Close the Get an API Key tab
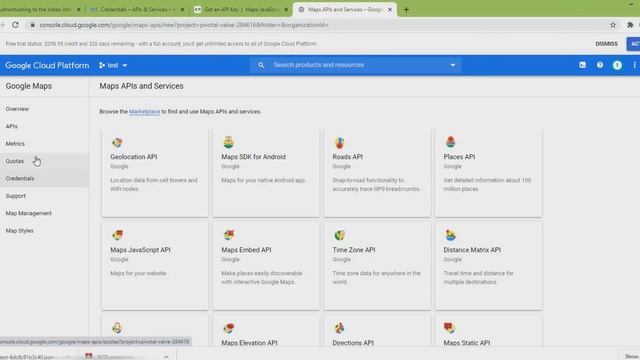This screenshot has height=360, width=640. [286, 9]
